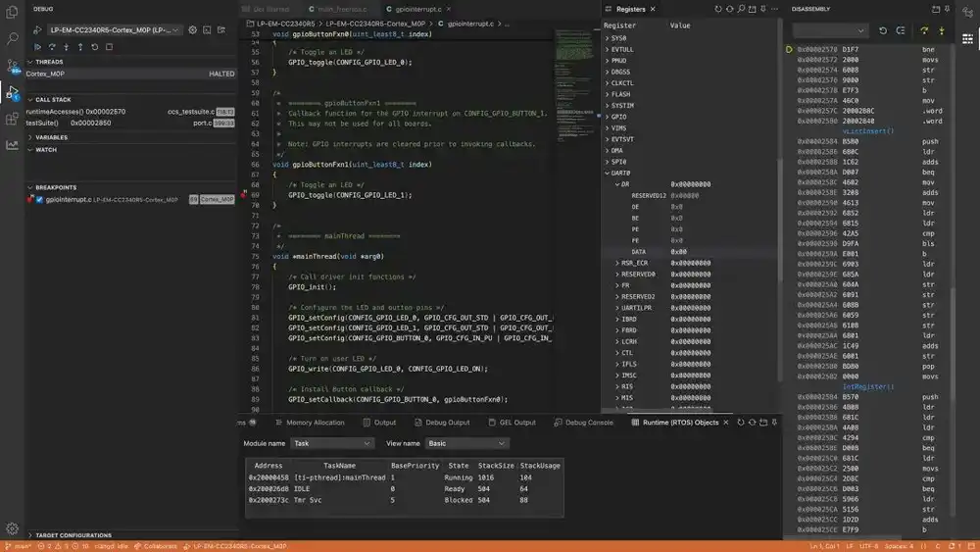This screenshot has width=980, height=552.
Task: Toggle source display in Disassembly toolbar
Action: click(901, 30)
